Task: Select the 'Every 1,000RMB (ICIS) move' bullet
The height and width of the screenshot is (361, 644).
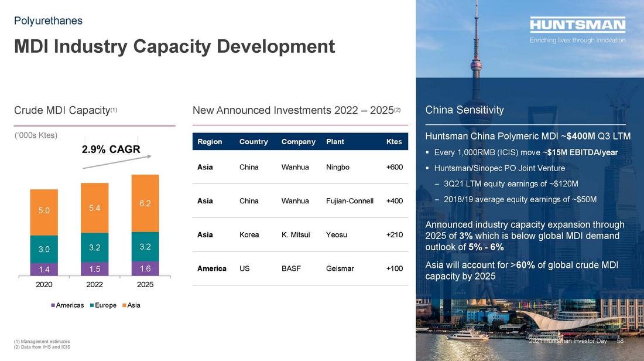Action: click(x=526, y=152)
